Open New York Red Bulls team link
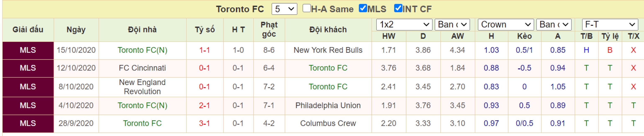 click(x=328, y=50)
